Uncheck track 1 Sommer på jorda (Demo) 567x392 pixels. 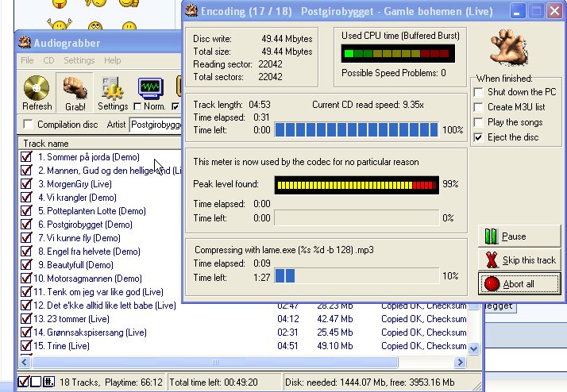click(26, 157)
